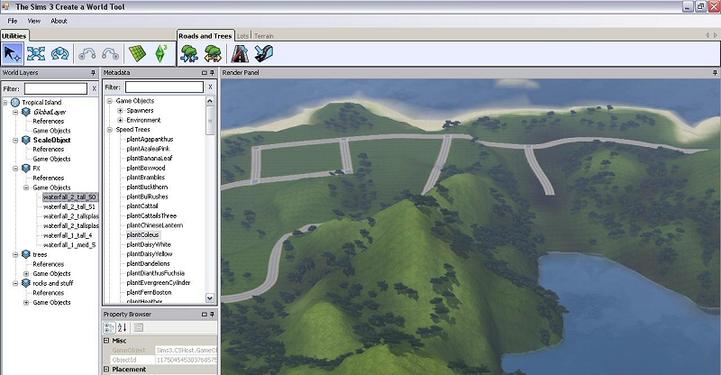Toggle the Metadata panel auto-hide pin
The height and width of the screenshot is (375, 721).
coord(212,73)
